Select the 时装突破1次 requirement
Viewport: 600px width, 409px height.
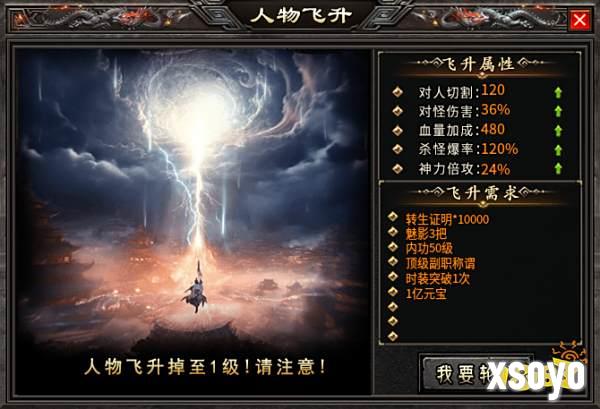coord(437,279)
